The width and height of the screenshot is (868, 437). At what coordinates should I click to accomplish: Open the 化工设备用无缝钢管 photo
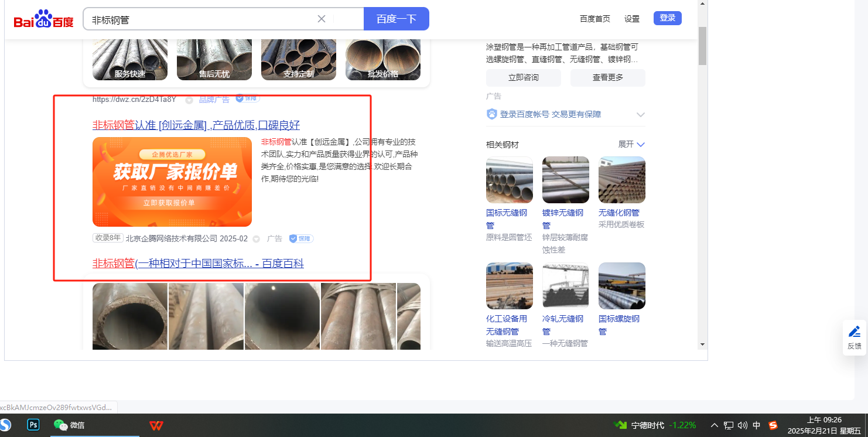coord(510,286)
